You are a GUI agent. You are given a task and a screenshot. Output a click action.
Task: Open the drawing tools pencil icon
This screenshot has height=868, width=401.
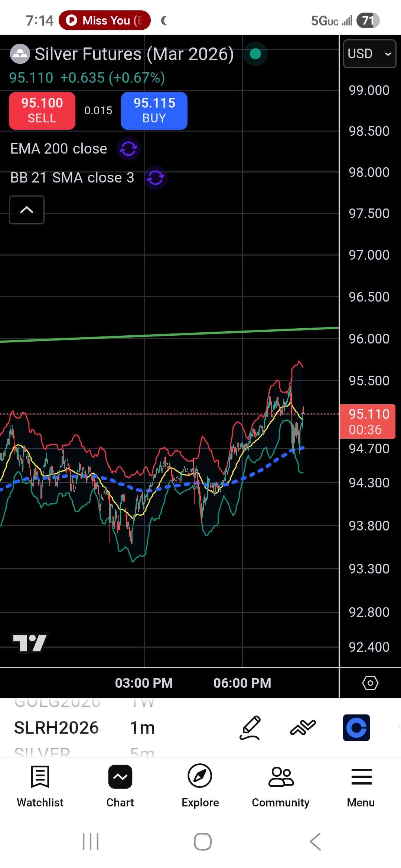point(250,728)
